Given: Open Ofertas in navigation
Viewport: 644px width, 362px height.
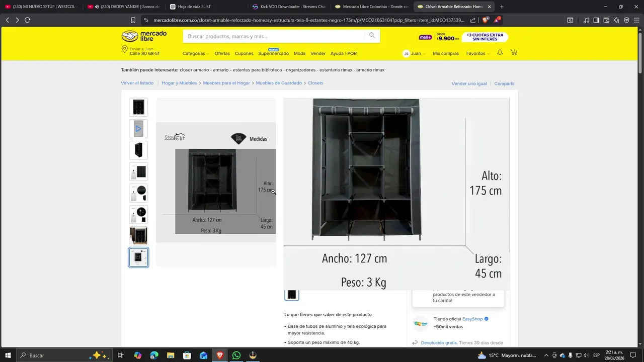Looking at the screenshot, I should 222,53.
